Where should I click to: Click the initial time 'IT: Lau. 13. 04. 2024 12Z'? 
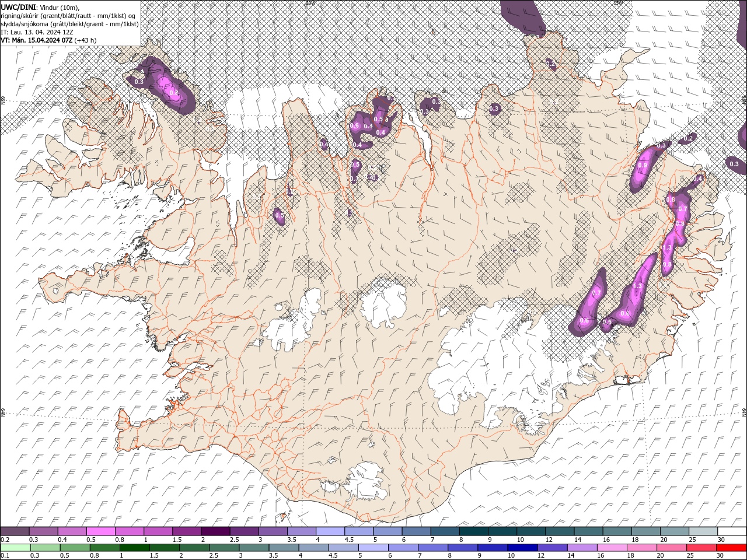click(x=37, y=32)
